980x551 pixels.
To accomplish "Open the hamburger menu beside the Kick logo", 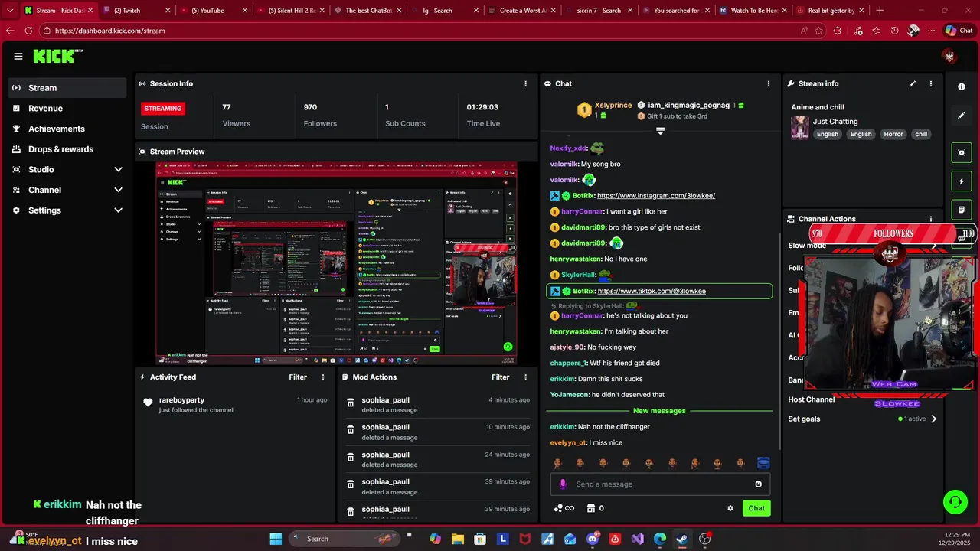I will [18, 56].
